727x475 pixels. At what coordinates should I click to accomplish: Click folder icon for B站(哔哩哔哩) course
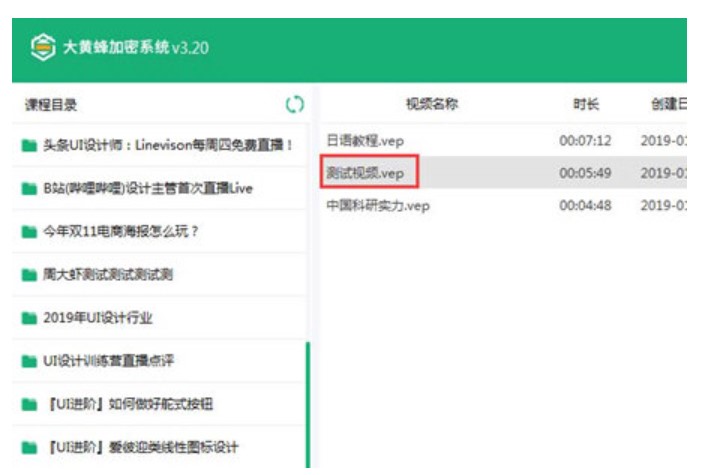[29, 188]
